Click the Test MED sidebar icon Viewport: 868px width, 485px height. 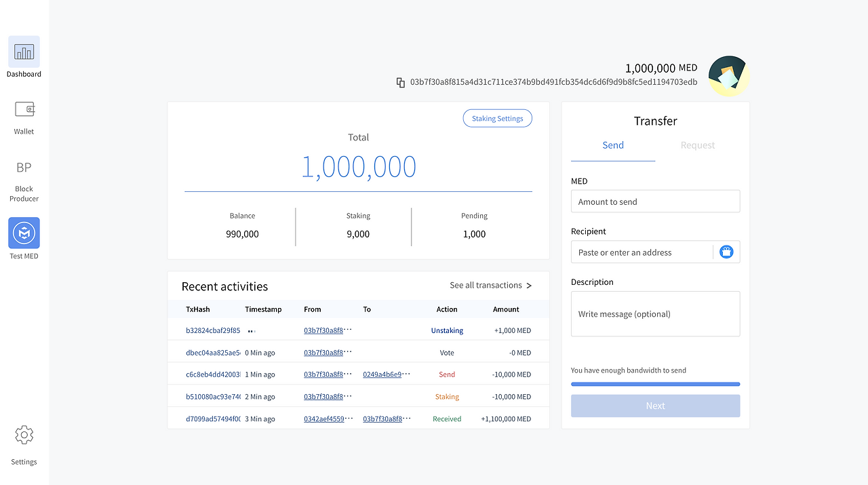point(24,234)
